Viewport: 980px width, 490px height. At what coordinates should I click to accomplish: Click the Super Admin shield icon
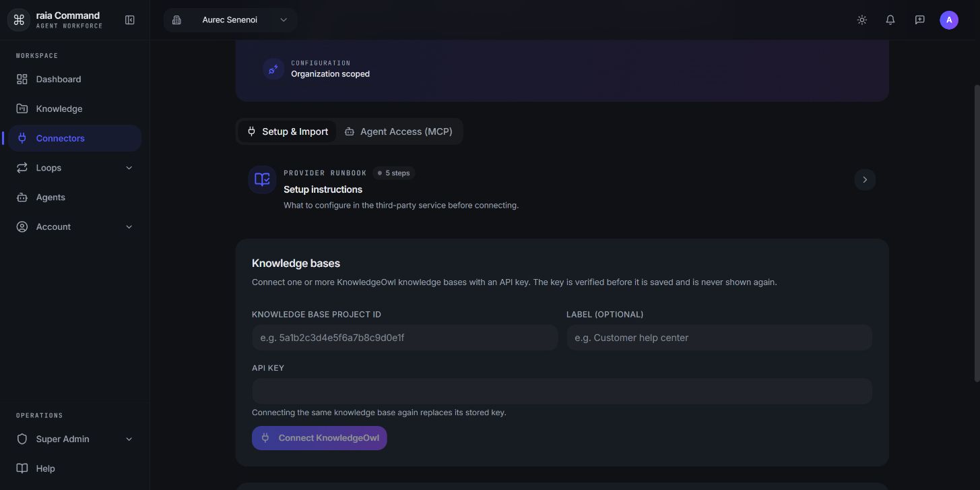[x=22, y=439]
